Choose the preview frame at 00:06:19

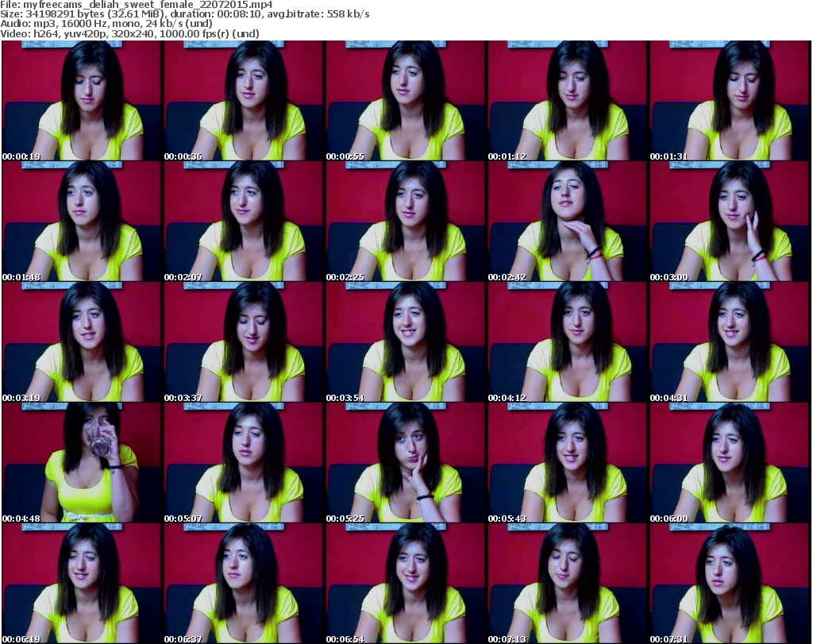coord(82,584)
